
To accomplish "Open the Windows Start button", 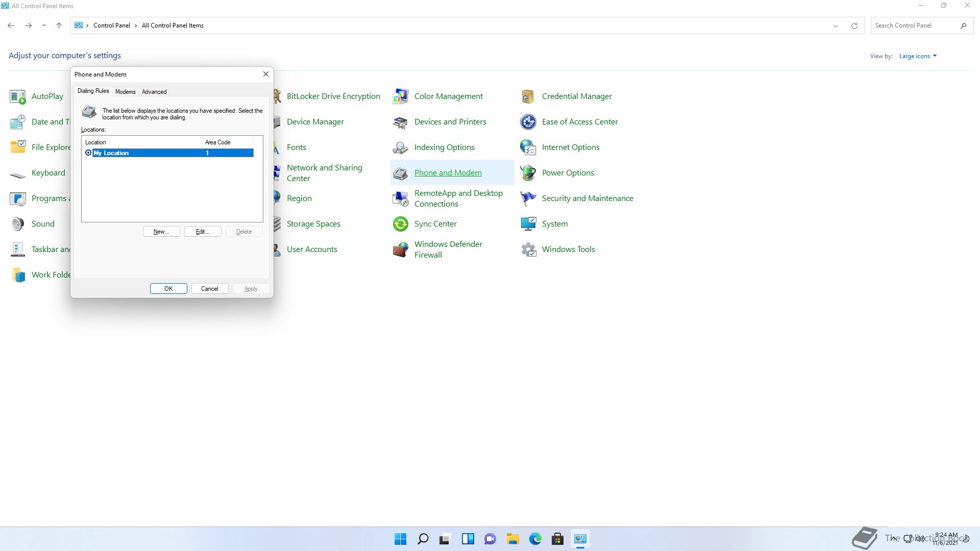I will pos(401,539).
